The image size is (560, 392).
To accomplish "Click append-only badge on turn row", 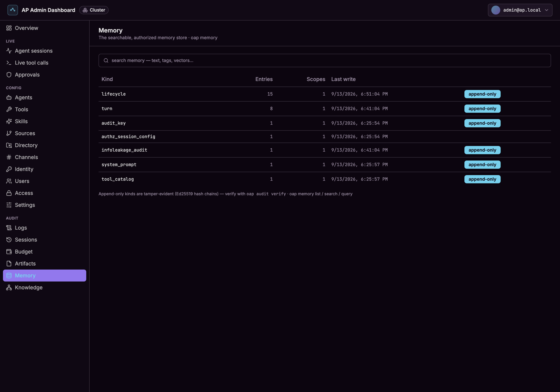I will 482,109.
